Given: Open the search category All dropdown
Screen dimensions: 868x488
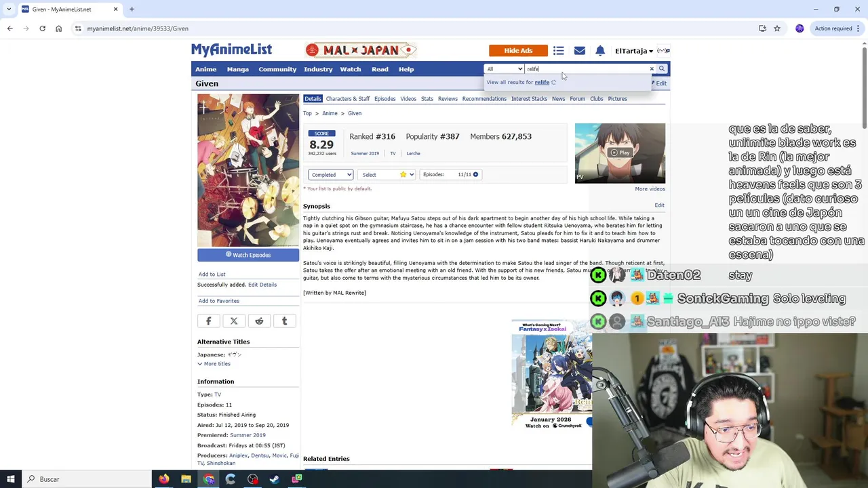Looking at the screenshot, I should (504, 68).
